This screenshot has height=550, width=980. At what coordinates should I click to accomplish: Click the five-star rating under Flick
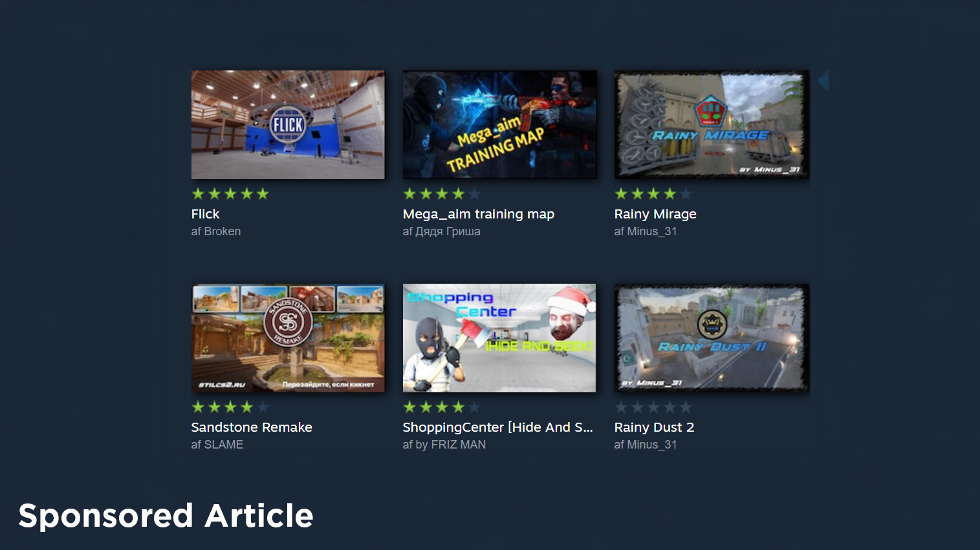[x=230, y=194]
